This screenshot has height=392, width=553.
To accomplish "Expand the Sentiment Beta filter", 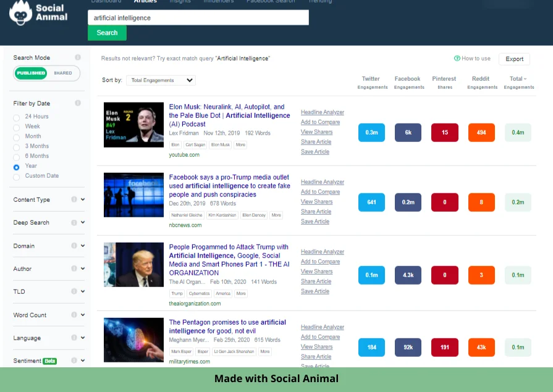I will coord(83,361).
